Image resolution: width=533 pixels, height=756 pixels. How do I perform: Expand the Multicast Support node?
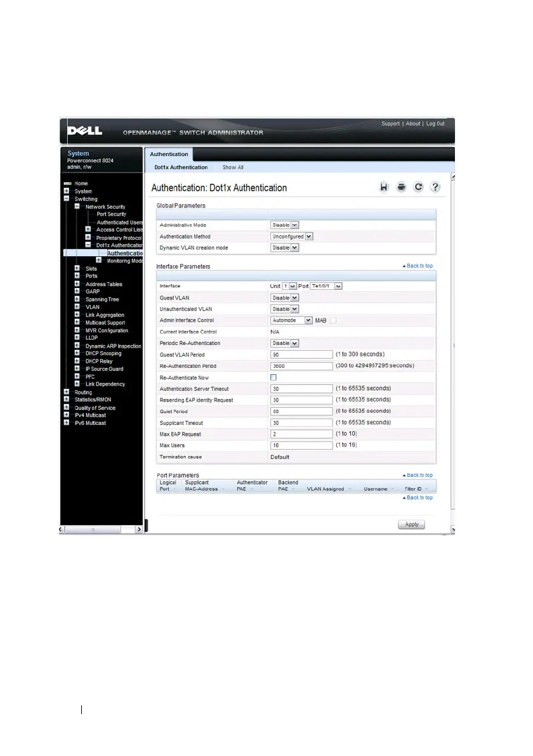tap(77, 323)
